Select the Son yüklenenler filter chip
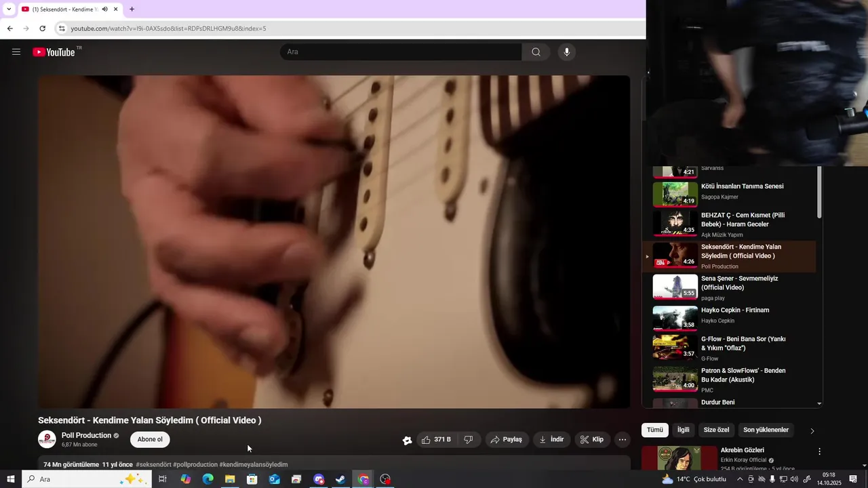This screenshot has height=488, width=868. 766,430
